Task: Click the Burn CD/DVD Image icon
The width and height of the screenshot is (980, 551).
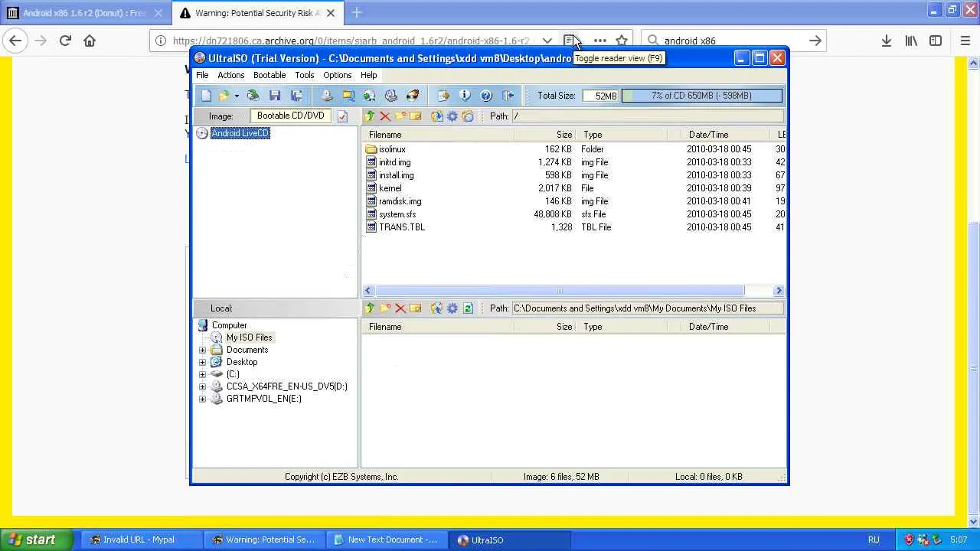Action: click(x=413, y=96)
